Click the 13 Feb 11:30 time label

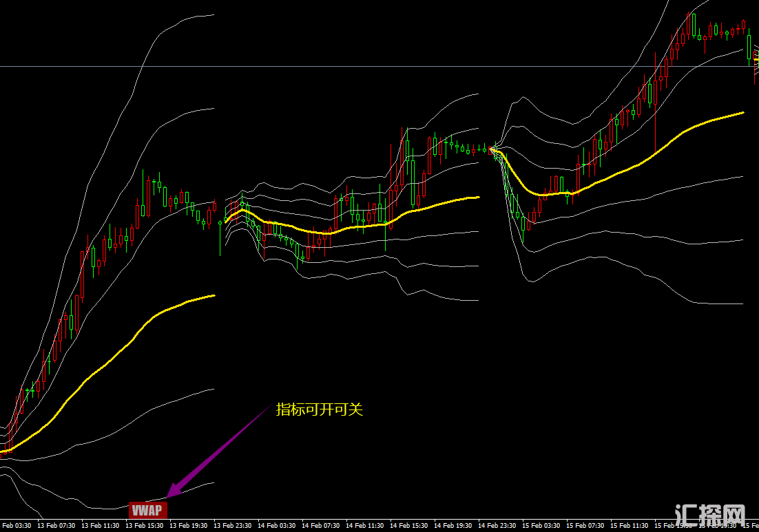click(100, 526)
